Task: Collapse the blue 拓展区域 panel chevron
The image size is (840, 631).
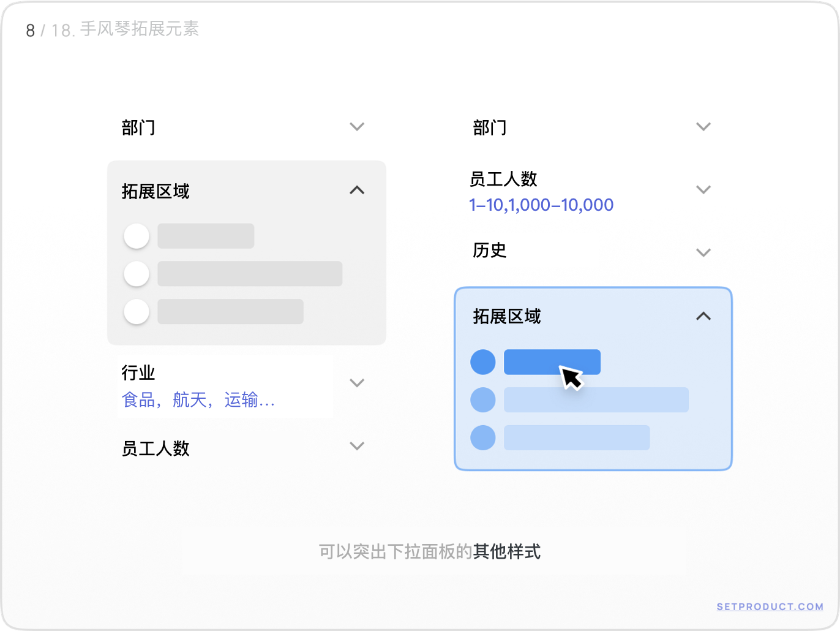Action: (x=703, y=316)
